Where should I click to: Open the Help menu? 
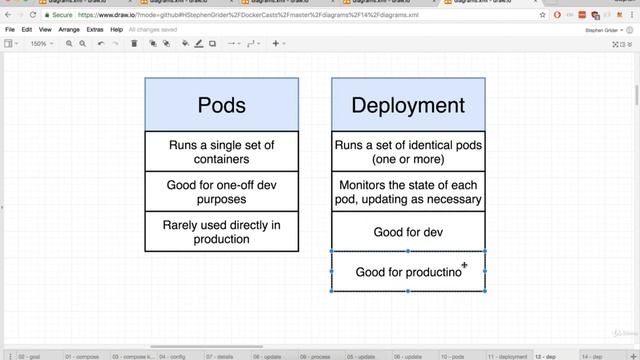[x=116, y=30]
